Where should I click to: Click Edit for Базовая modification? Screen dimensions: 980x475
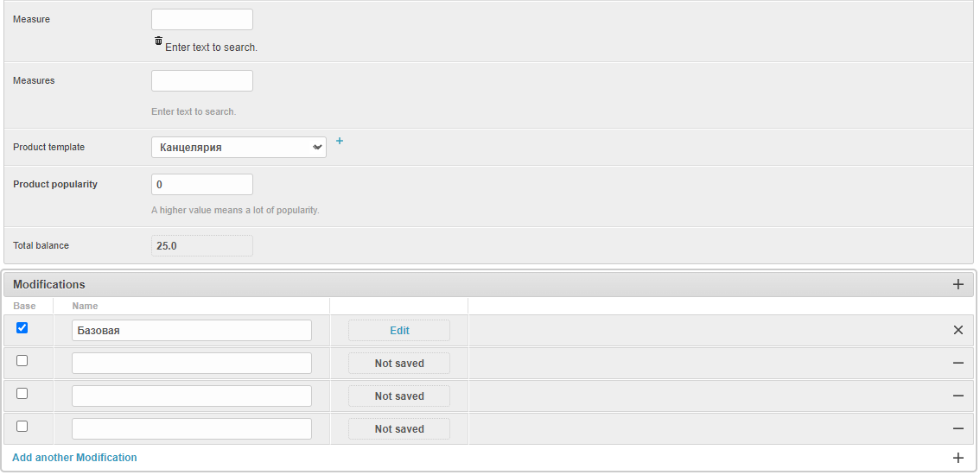click(399, 331)
